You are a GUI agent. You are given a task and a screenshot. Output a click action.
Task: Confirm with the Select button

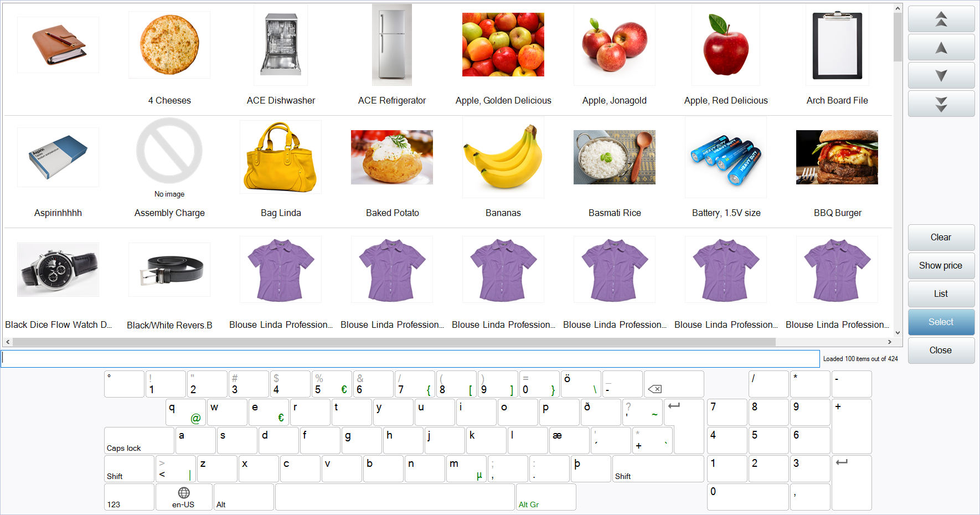tap(941, 322)
